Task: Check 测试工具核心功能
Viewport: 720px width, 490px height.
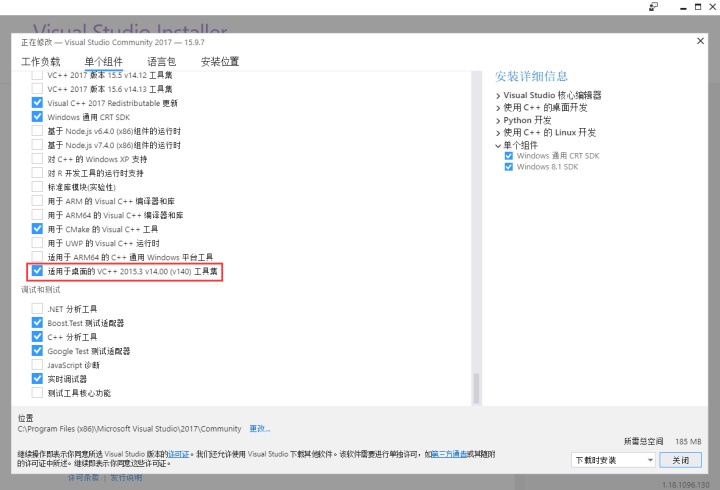Action: tap(37, 393)
